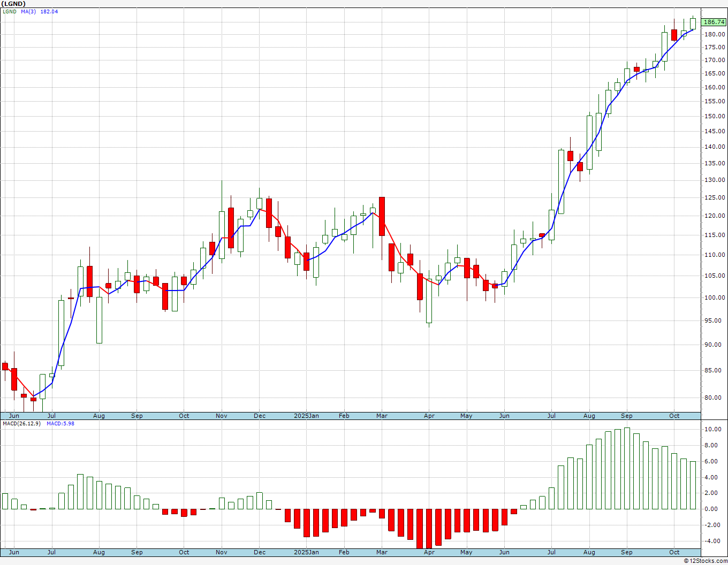Select the 2025Jan marker on price timeline
Screen dimensions: 728x565
(x=307, y=416)
